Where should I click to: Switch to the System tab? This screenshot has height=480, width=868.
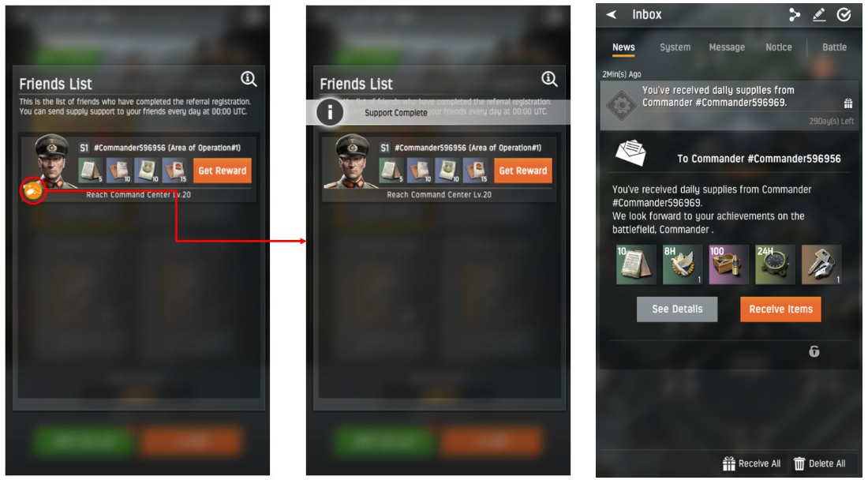[675, 47]
